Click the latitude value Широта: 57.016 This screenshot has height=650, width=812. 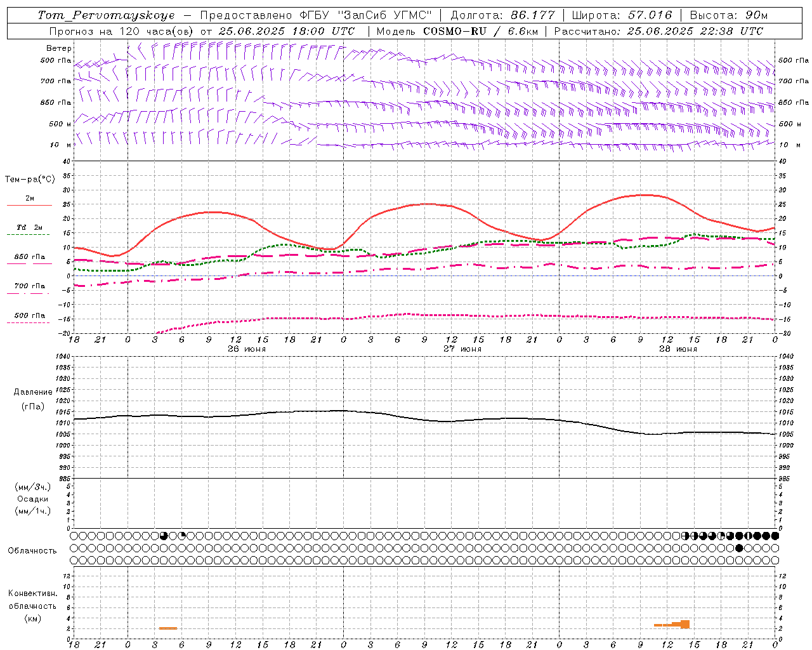click(622, 15)
